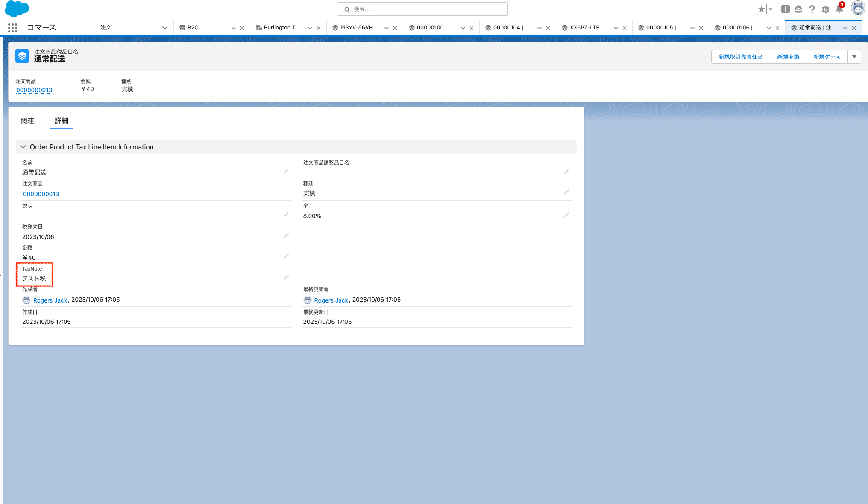Open the setup gear icon
The image size is (868, 504).
pos(826,9)
